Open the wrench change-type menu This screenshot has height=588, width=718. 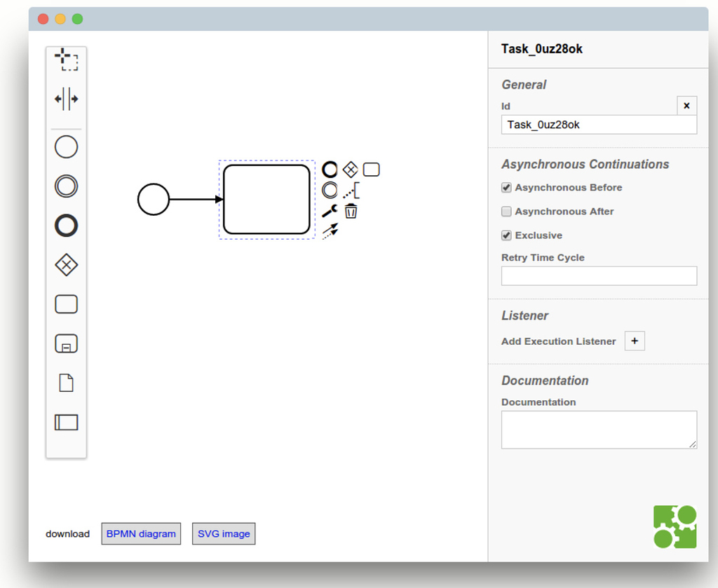pyautogui.click(x=329, y=210)
